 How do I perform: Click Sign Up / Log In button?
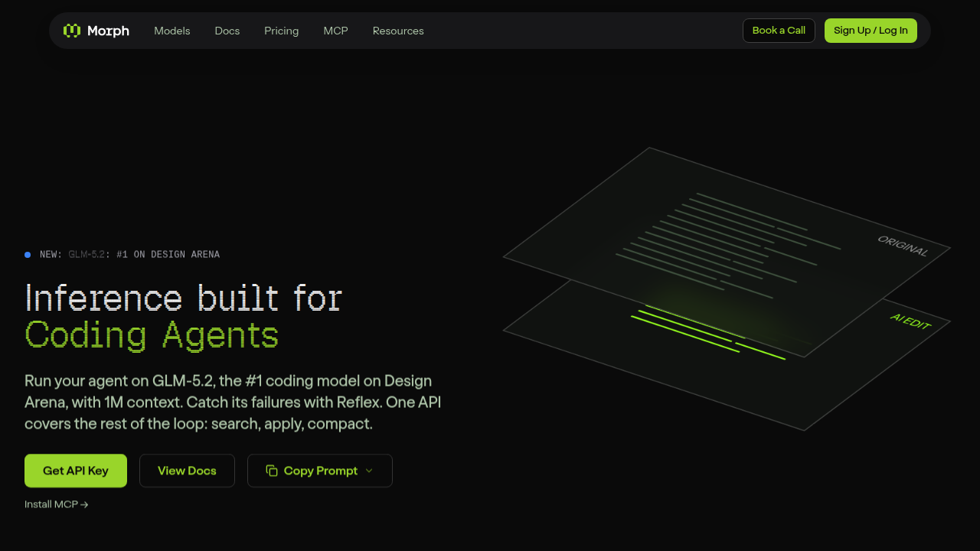(871, 31)
